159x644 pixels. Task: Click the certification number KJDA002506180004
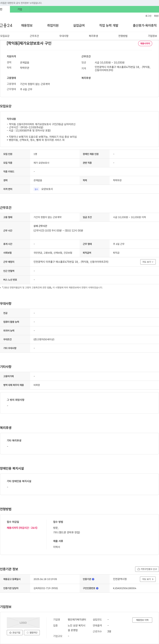[x=124, y=588]
